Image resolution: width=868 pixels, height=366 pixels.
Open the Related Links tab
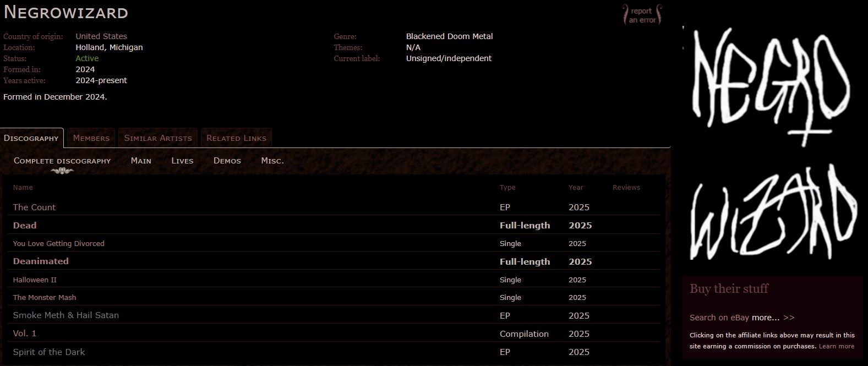[x=236, y=138]
